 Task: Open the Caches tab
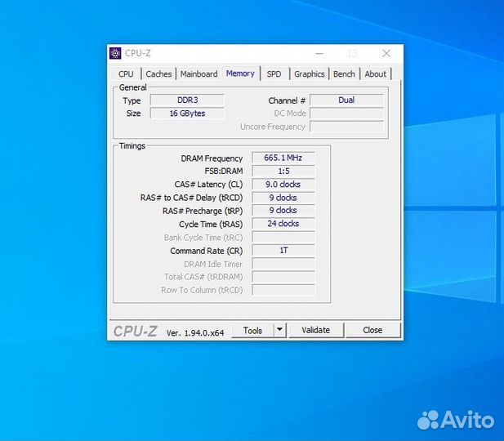[x=158, y=74]
